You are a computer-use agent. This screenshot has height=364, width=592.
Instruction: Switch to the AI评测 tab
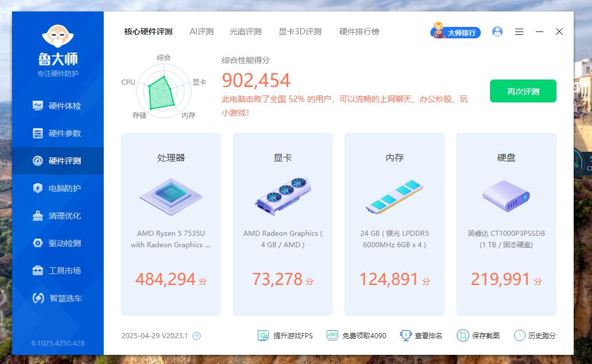click(x=202, y=31)
